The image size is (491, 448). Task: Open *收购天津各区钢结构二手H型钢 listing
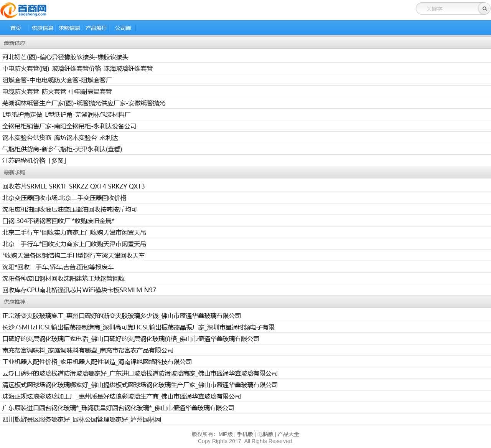click(x=74, y=255)
